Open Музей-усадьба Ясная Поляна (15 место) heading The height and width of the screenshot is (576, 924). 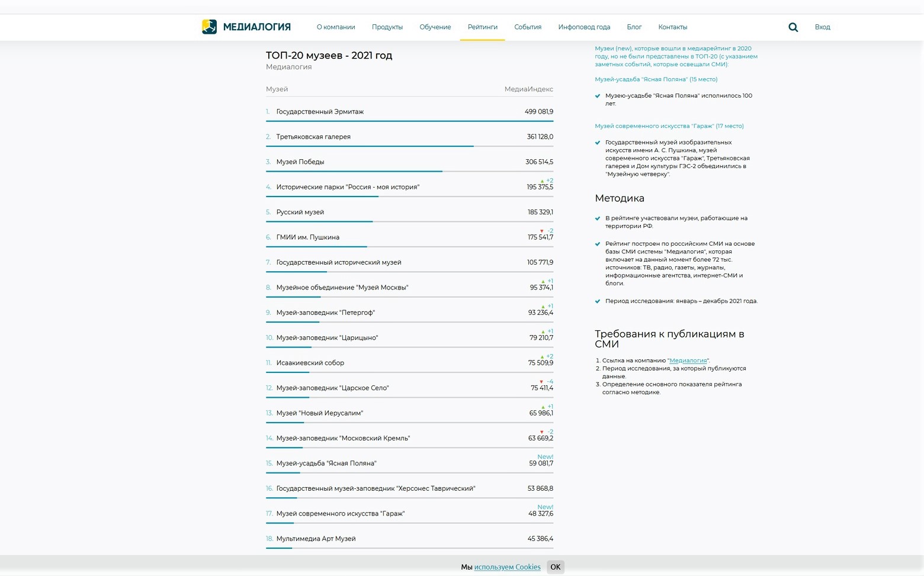coord(656,79)
